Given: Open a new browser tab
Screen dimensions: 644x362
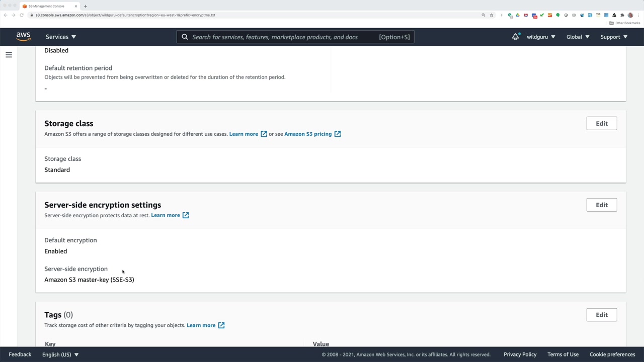Looking at the screenshot, I should pos(86,6).
